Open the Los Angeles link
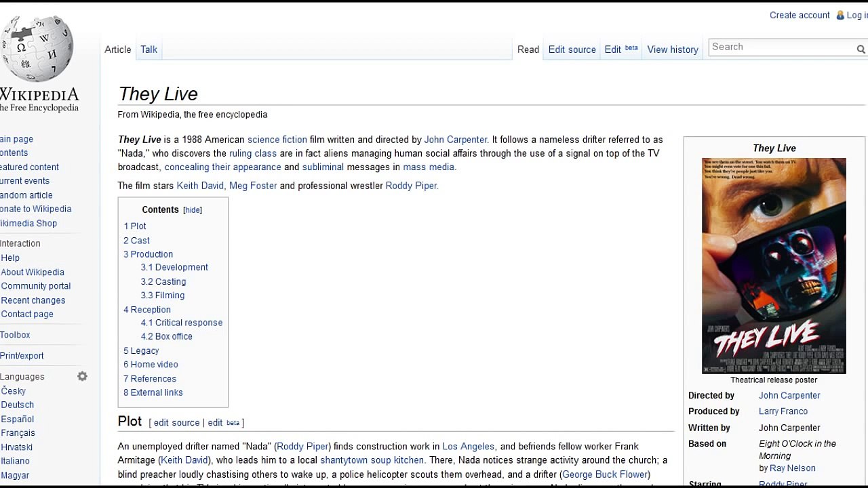Image resolution: width=868 pixels, height=488 pixels. pos(469,447)
